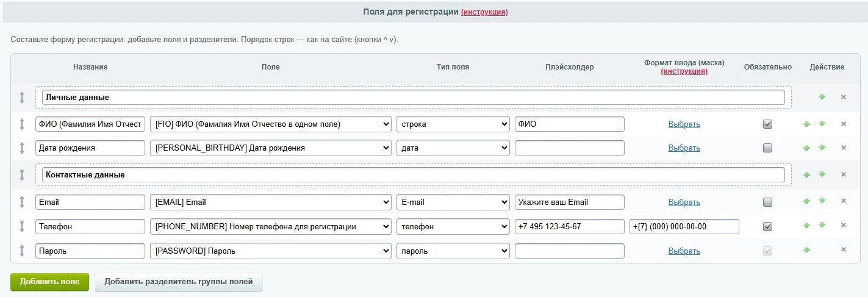
Task: Open the [FIO] field dropdown
Action: click(271, 124)
